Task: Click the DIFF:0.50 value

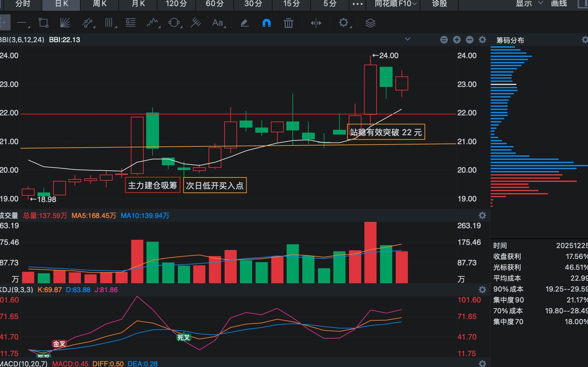Action: click(108, 363)
